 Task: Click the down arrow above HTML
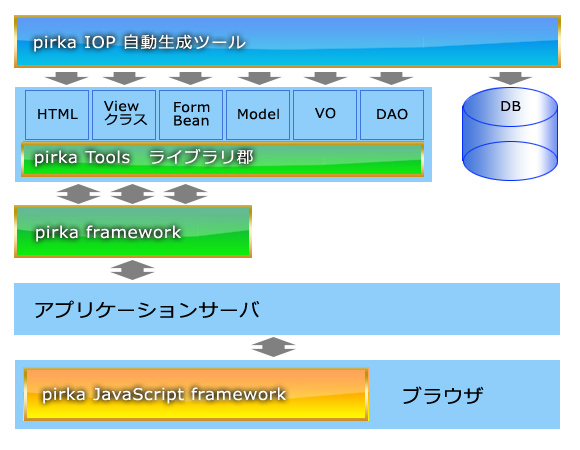(x=66, y=78)
